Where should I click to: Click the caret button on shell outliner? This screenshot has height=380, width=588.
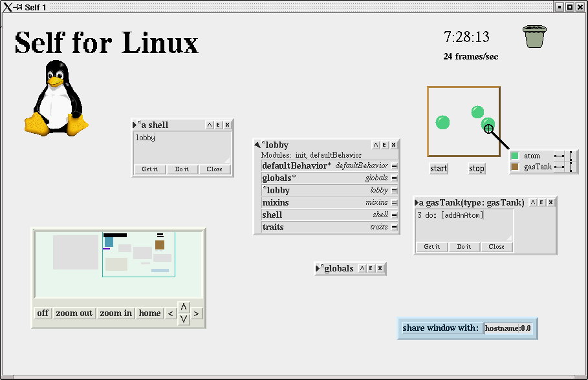coord(210,125)
